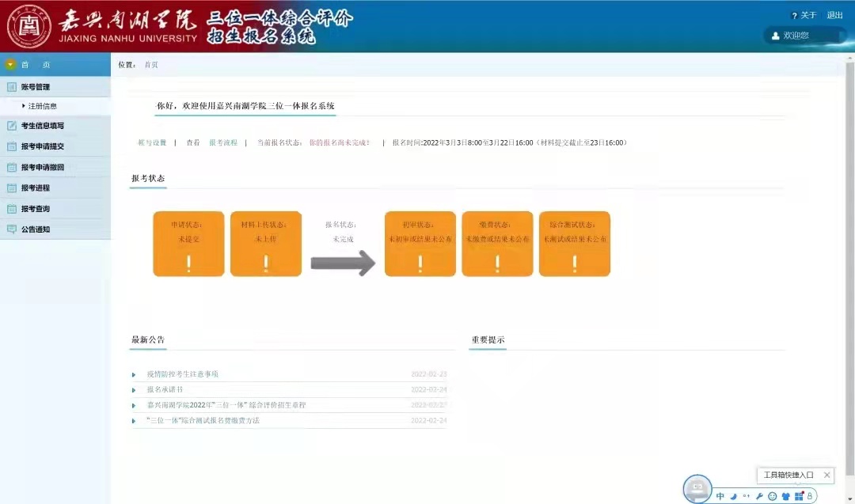855x504 pixels.
Task: Open 报考查询 menu item
Action: coord(36,209)
